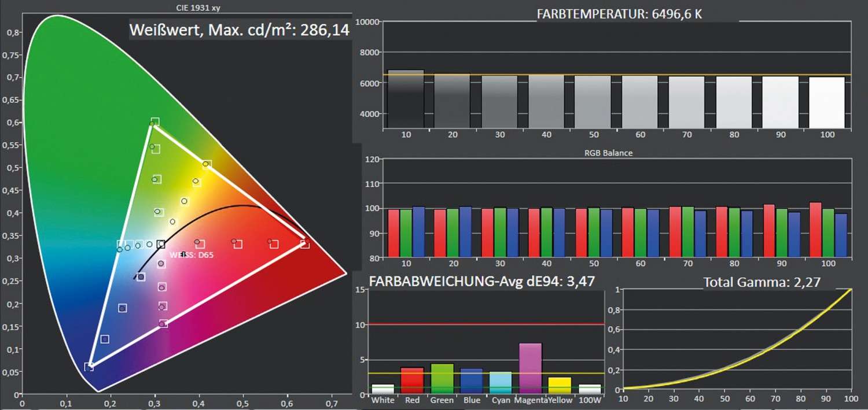Click the 80 label on the RGB Balance vertical axis
The height and width of the screenshot is (410, 868).
point(374,258)
